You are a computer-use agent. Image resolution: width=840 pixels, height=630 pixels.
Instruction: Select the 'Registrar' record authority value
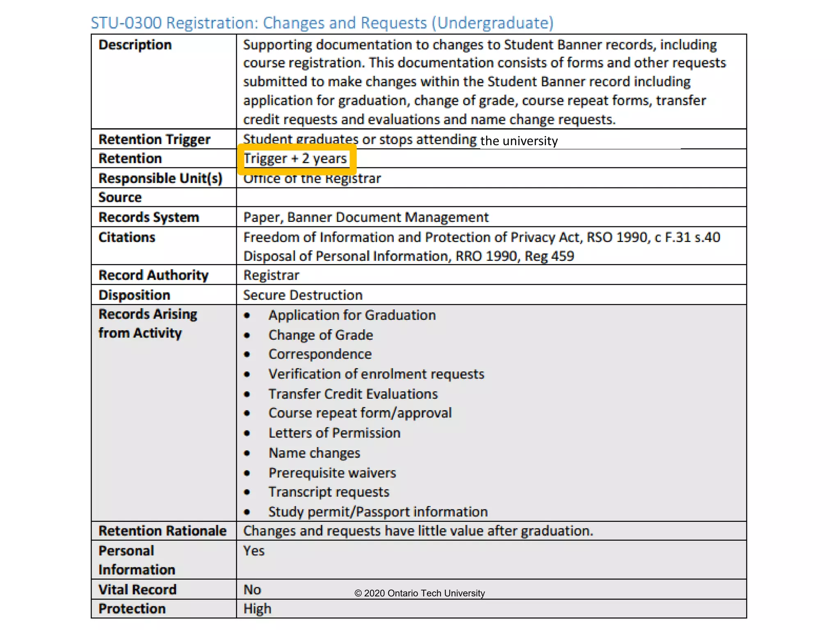tap(271, 275)
